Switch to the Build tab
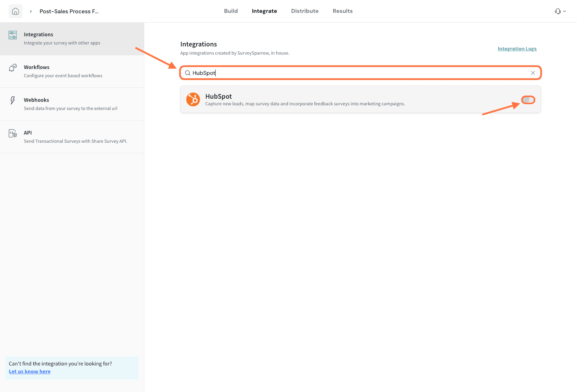Screen dimensions: 577x392 231,11
